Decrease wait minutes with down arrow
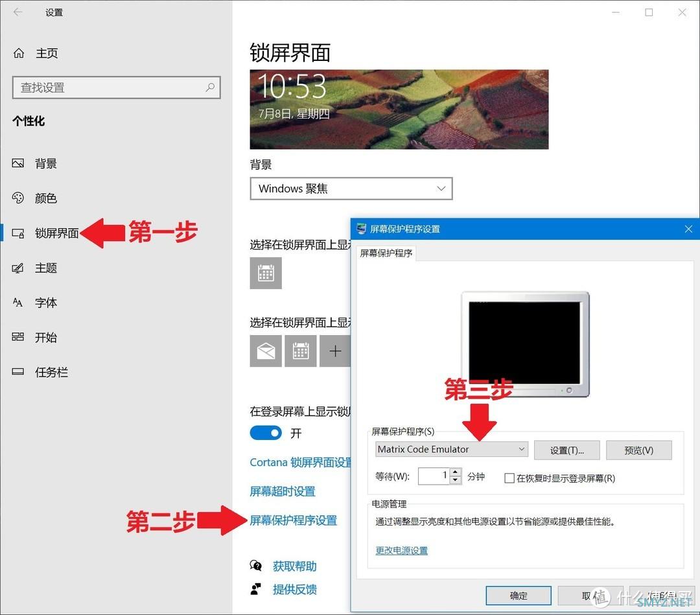This screenshot has height=615, width=700. [x=456, y=480]
